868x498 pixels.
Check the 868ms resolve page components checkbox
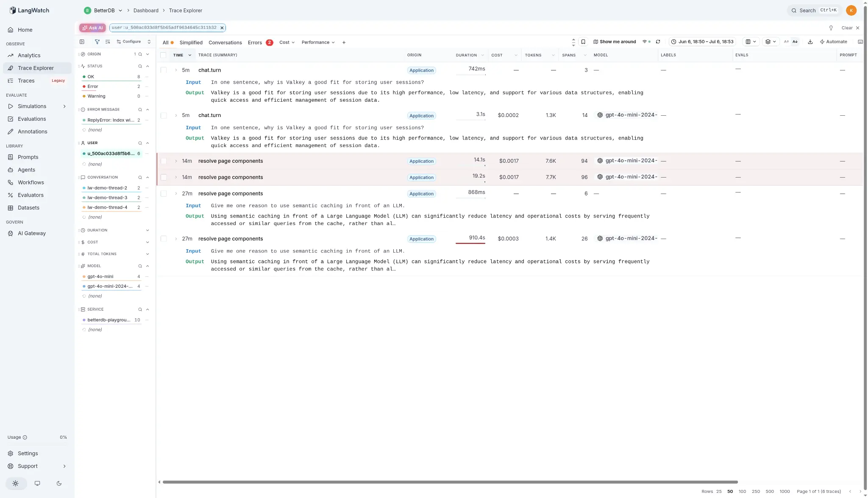point(164,194)
